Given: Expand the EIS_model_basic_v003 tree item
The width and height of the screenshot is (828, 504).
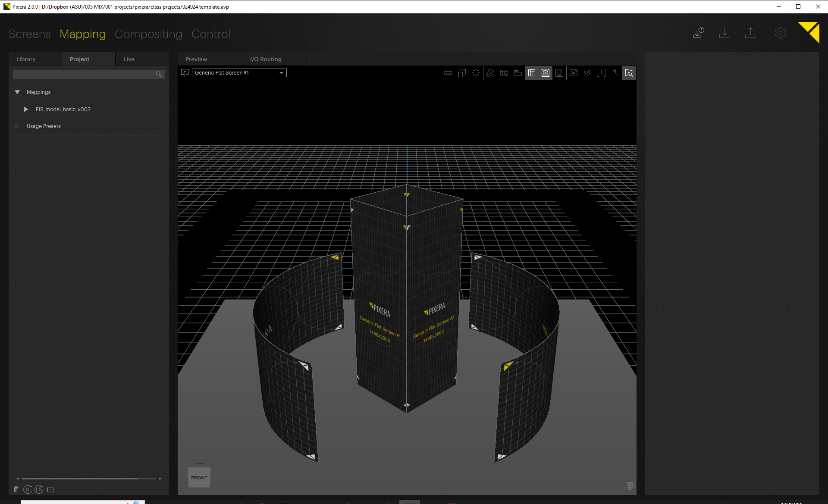Looking at the screenshot, I should pyautogui.click(x=26, y=110).
